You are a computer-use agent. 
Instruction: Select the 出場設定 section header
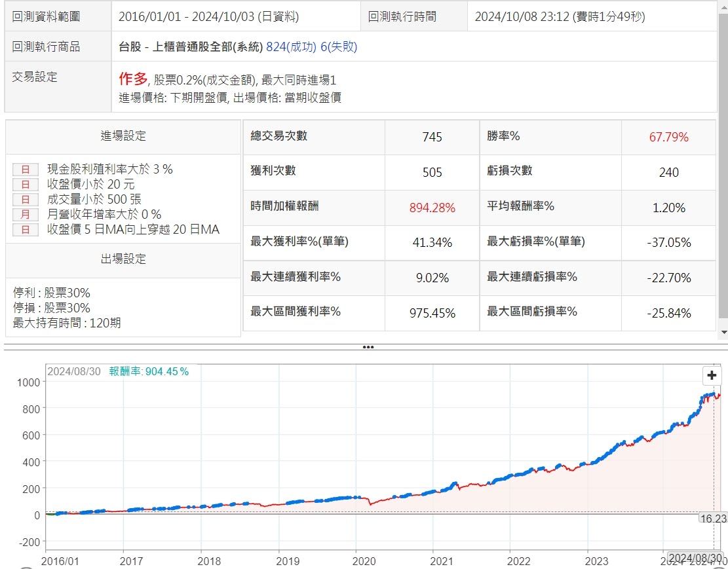coord(123,259)
